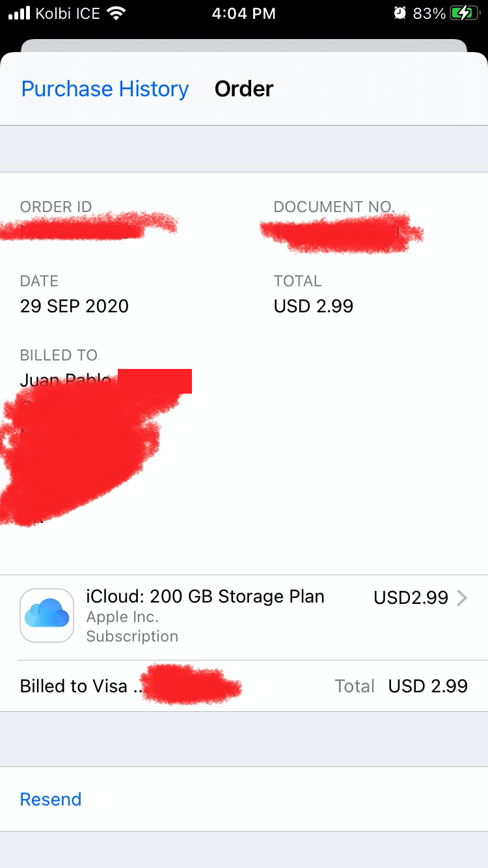This screenshot has width=488, height=868.
Task: Tap the USD2.99 item price
Action: coord(411,597)
